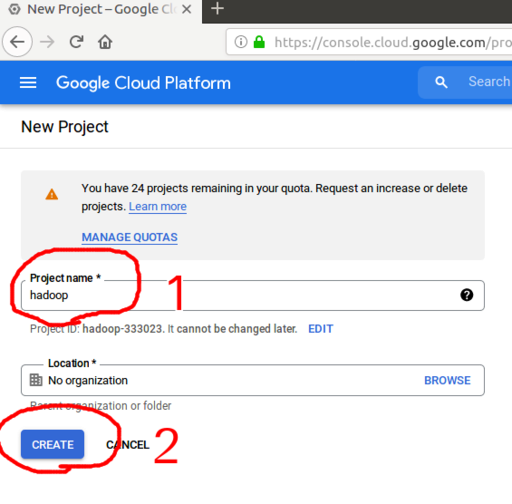512x504 pixels.
Task: Click the New Project heading
Action: (65, 127)
